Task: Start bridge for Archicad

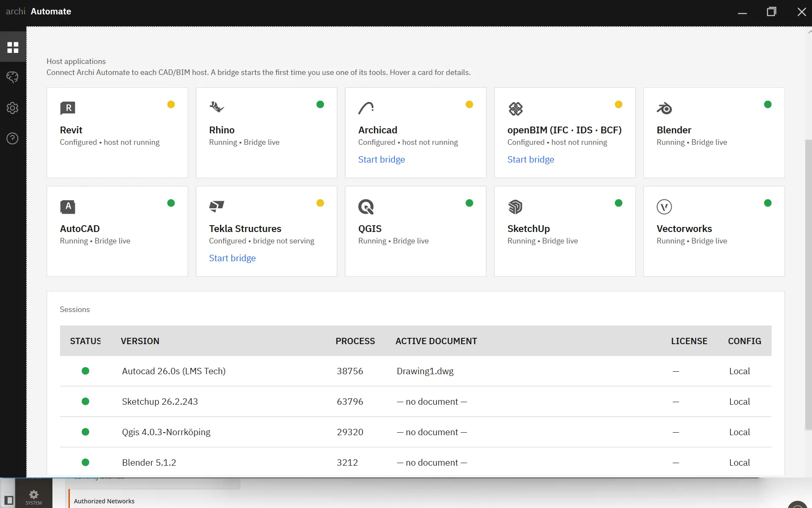Action: tap(381, 160)
